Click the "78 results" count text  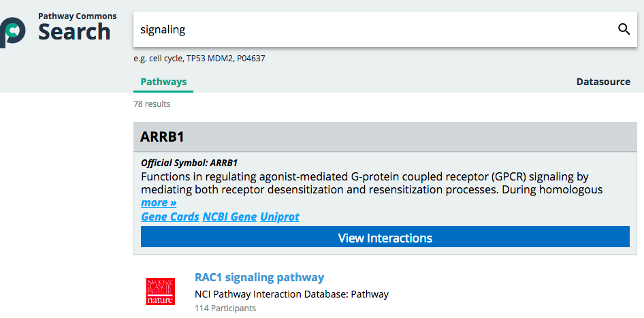click(x=152, y=104)
